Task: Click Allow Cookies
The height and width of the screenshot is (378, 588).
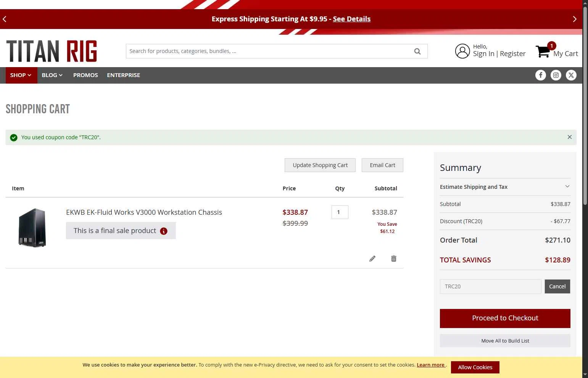Action: coord(475,367)
